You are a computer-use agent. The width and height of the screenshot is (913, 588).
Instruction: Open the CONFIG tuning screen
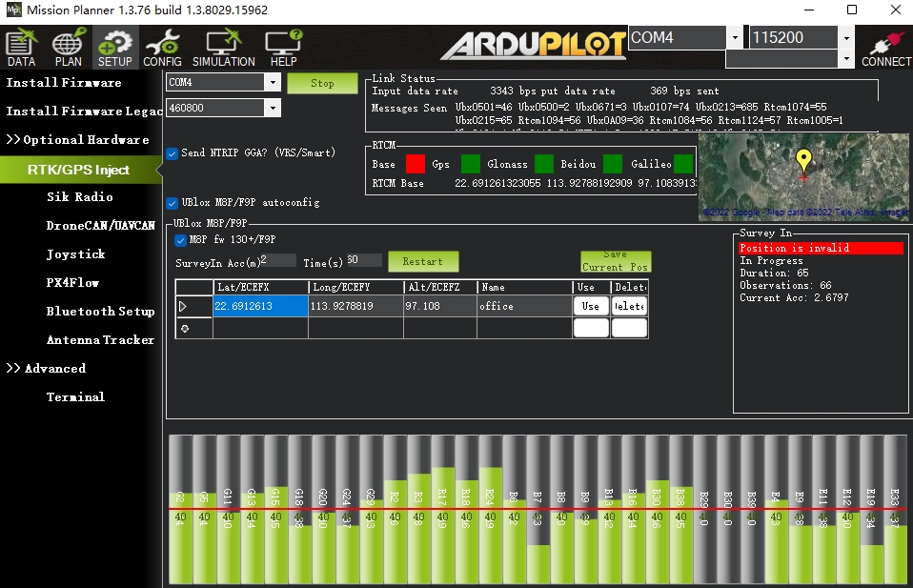(162, 47)
